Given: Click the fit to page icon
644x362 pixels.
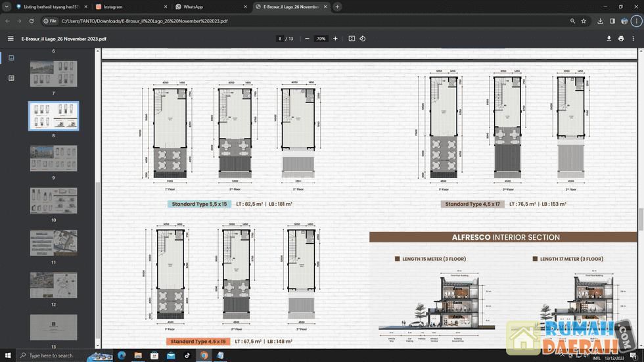Looking at the screenshot, I should tap(352, 39).
